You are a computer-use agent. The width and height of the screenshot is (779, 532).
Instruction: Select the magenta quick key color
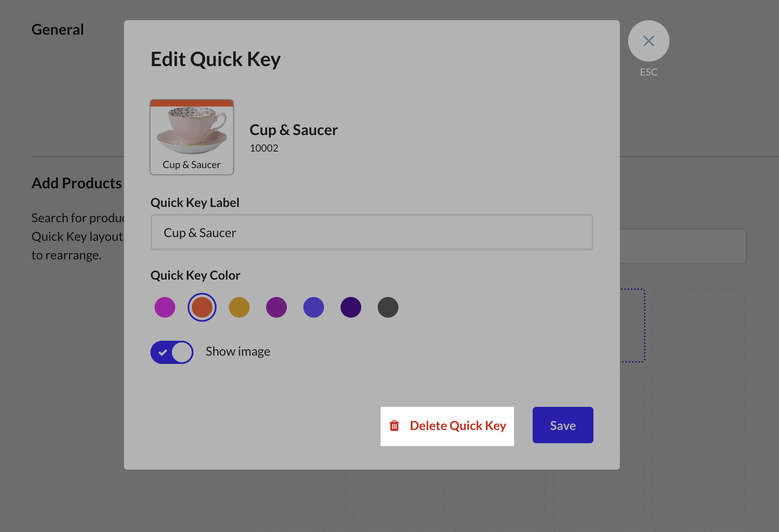click(x=165, y=307)
